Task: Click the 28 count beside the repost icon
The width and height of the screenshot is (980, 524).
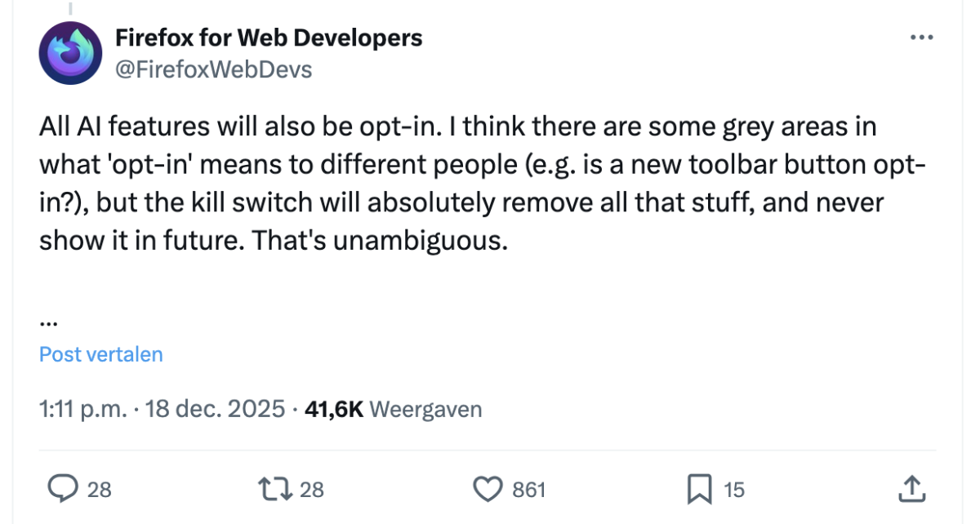Action: pyautogui.click(x=312, y=489)
